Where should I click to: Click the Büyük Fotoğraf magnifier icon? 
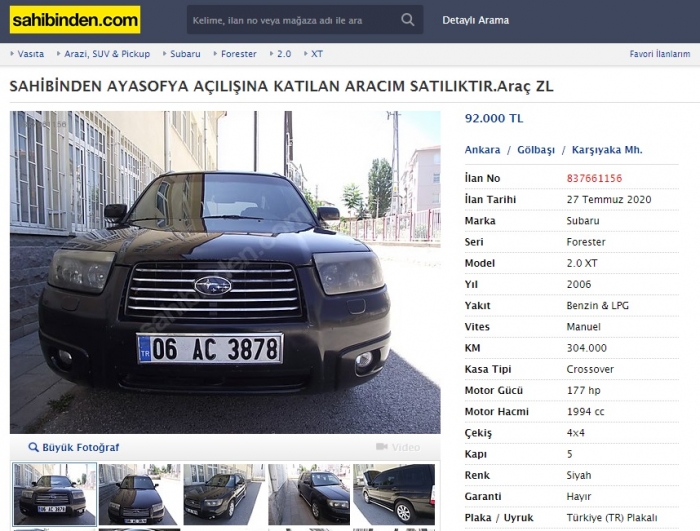(33, 447)
